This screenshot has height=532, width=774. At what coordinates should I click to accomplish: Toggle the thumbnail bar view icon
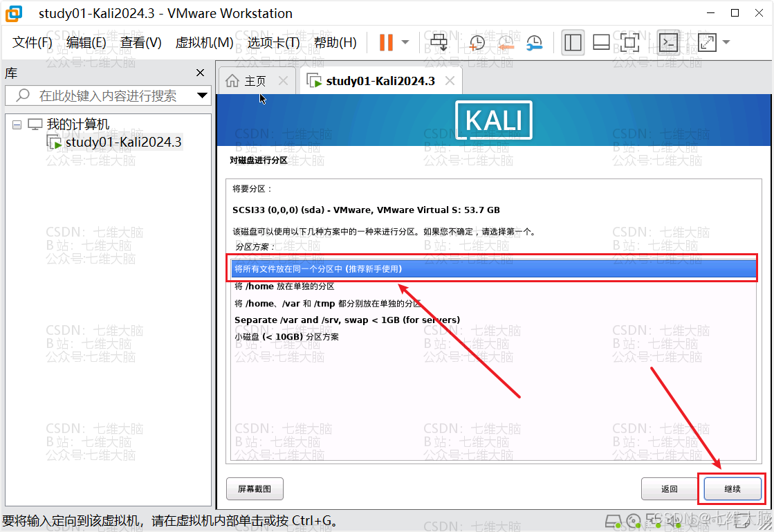[x=601, y=43]
